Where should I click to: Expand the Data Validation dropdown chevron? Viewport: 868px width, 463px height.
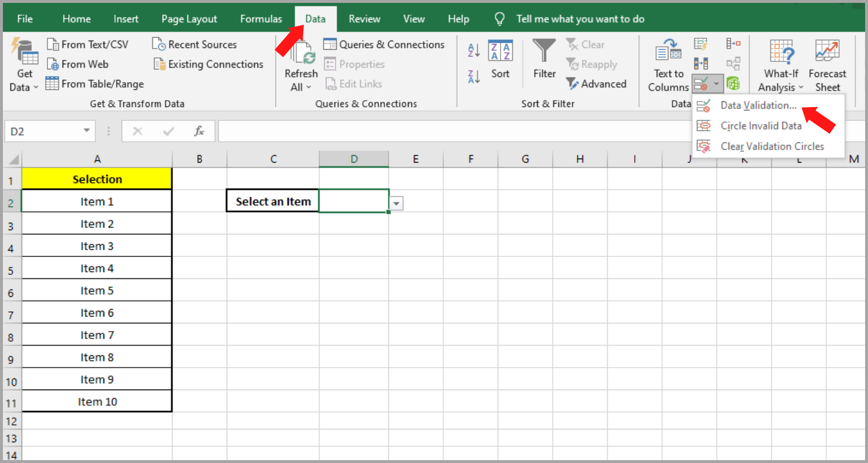pos(716,84)
